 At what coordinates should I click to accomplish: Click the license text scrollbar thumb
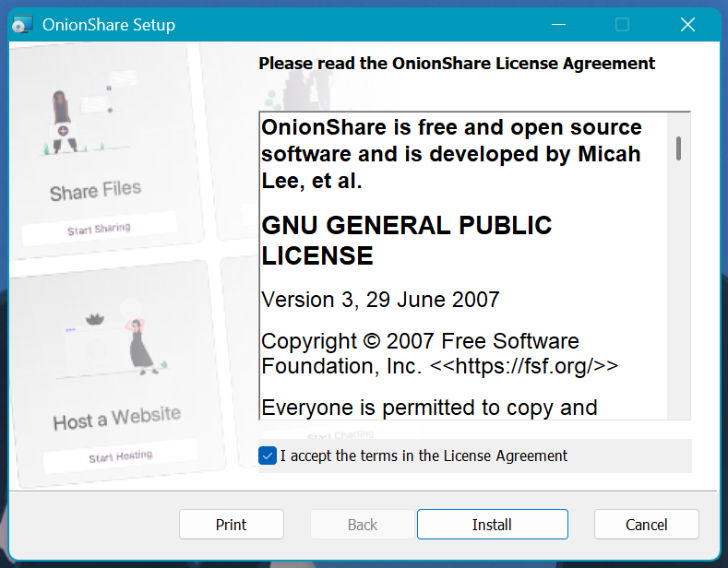[679, 148]
